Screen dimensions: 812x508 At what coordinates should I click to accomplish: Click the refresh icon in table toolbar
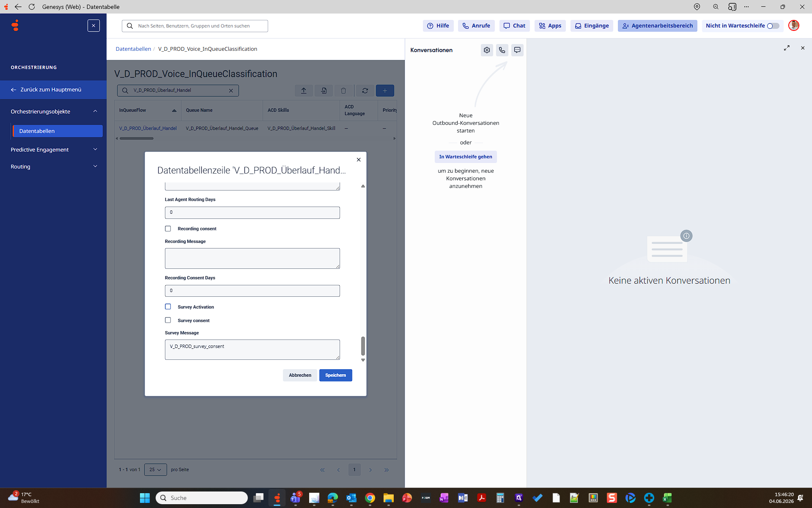[365, 91]
